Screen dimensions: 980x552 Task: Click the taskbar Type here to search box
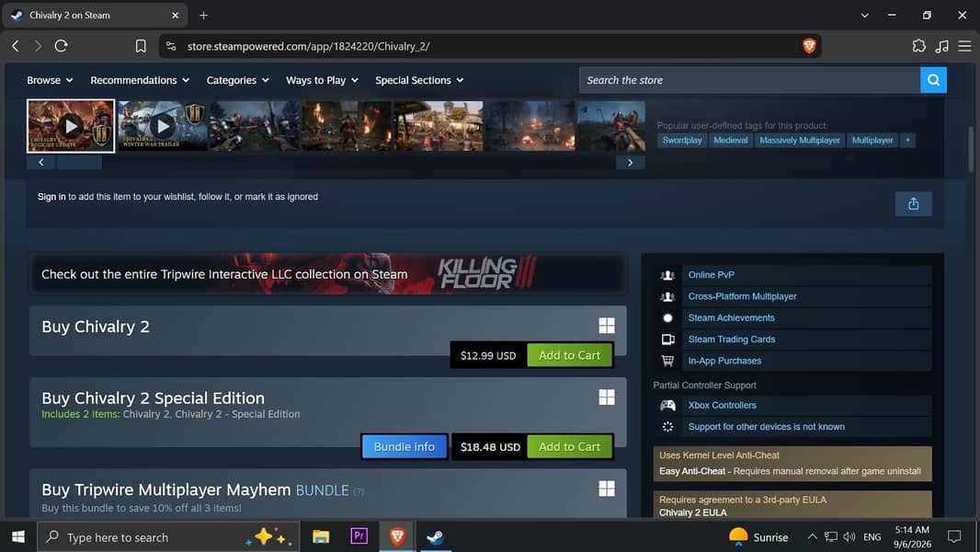168,537
